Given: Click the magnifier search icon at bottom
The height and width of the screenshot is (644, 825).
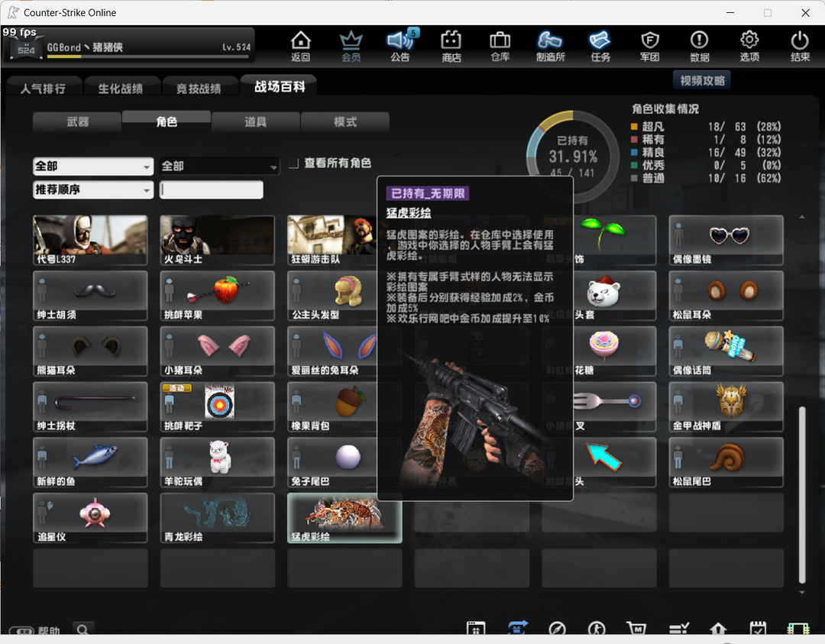Looking at the screenshot, I should 82,629.
